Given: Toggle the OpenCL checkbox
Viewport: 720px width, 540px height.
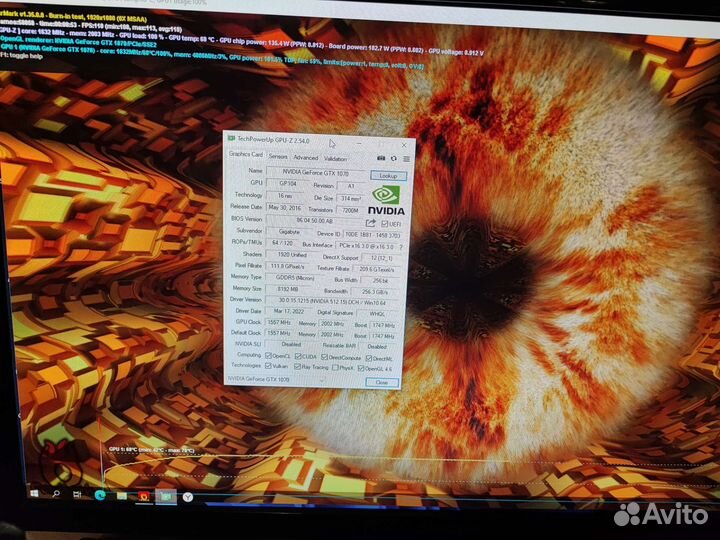Looking at the screenshot, I should point(269,355).
